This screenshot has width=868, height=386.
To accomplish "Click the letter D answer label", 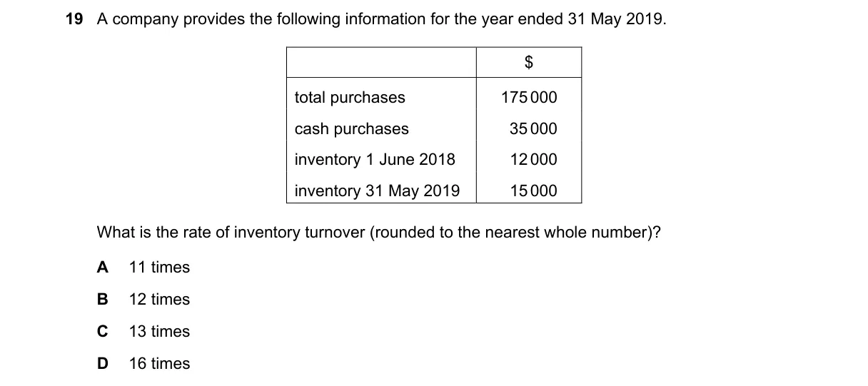I will click(x=103, y=364).
